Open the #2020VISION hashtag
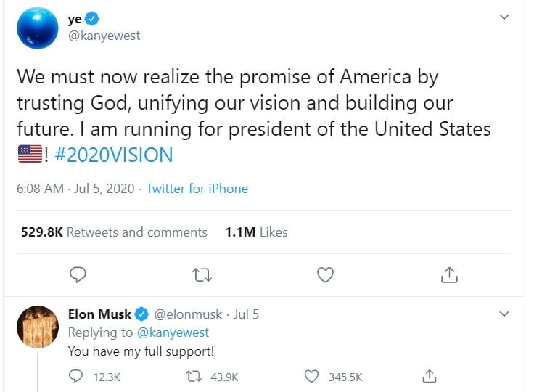Viewport: 534px width, 392px height. 114,155
